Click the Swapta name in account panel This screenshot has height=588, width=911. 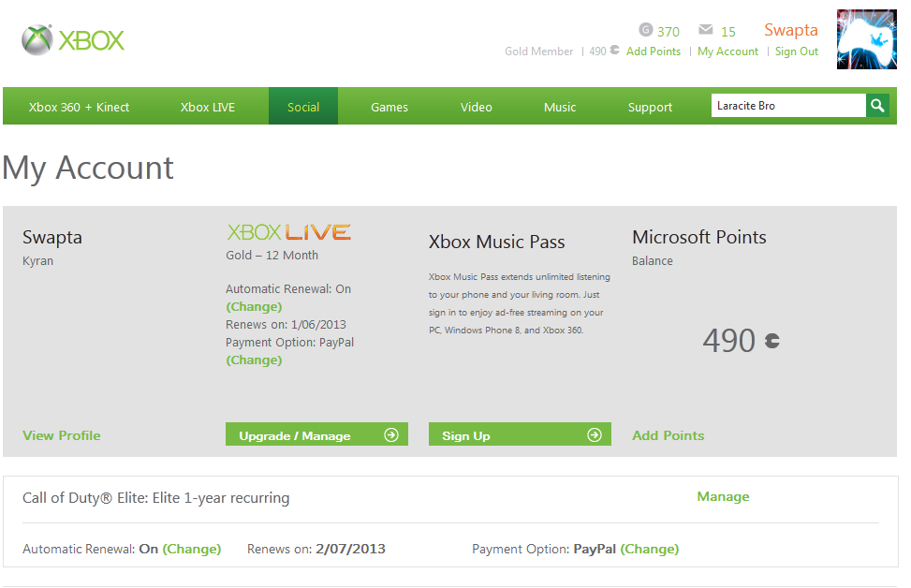[x=52, y=238]
